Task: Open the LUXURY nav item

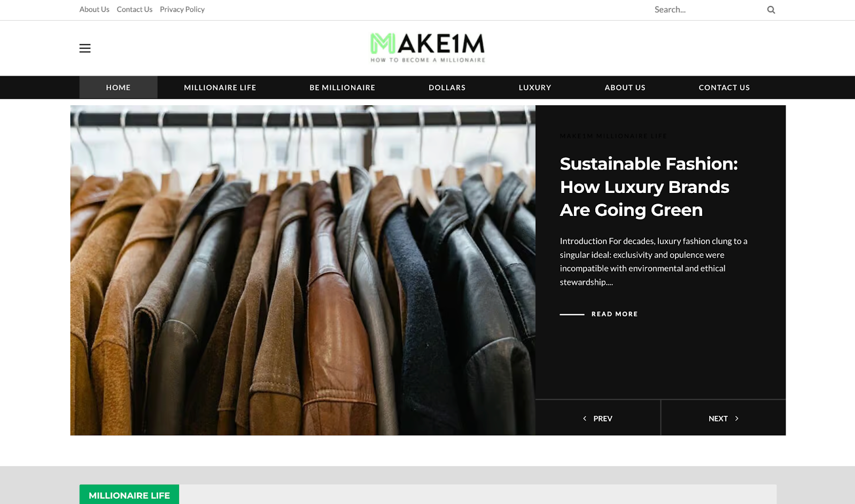Action: (535, 87)
